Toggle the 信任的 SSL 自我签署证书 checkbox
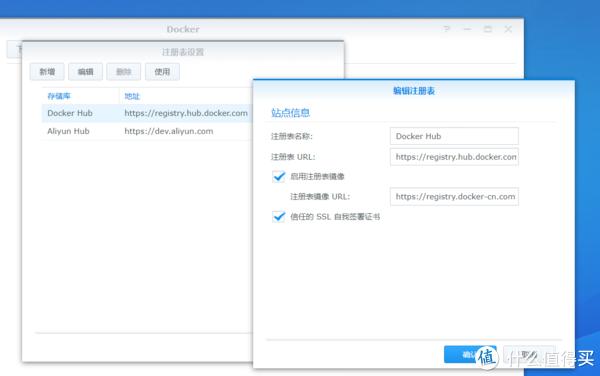Screen dimensions: 600x376 coord(279,216)
